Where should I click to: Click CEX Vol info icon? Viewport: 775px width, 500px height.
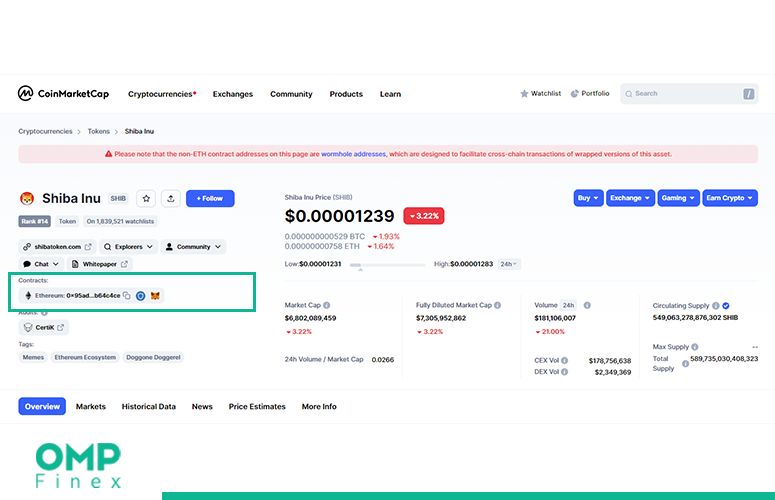pos(564,361)
